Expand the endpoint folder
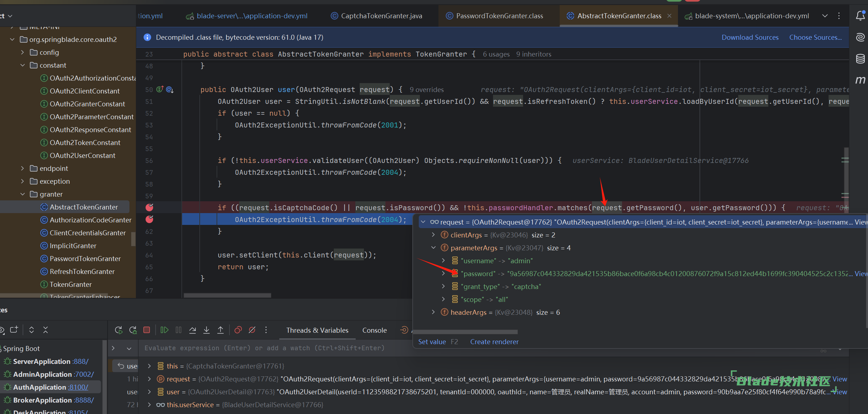Screen dimensions: 868x414 point(23,168)
